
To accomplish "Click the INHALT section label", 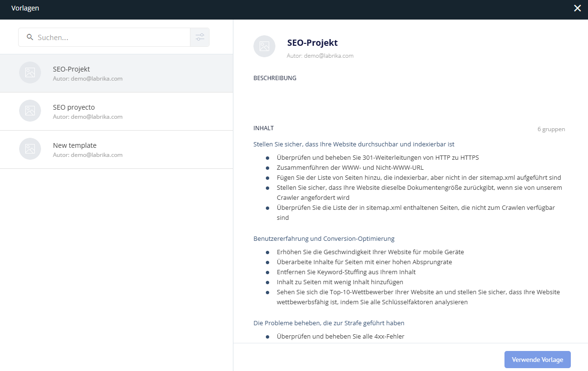I will coord(263,128).
